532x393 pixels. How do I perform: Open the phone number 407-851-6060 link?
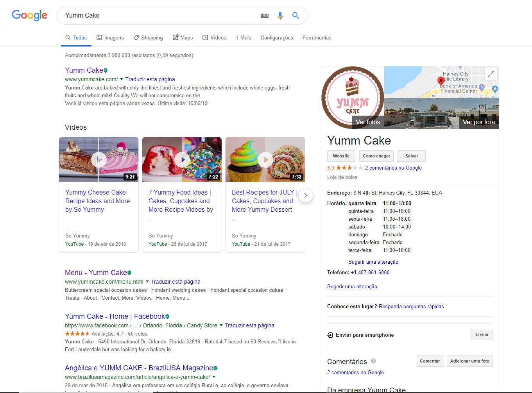point(374,272)
